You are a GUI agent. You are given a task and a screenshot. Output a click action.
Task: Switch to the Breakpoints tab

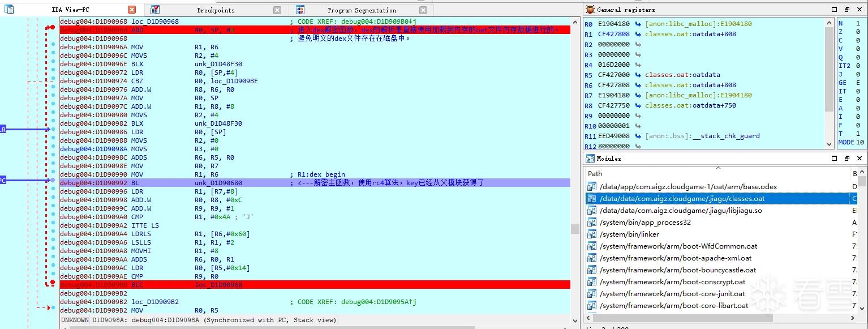coord(216,10)
